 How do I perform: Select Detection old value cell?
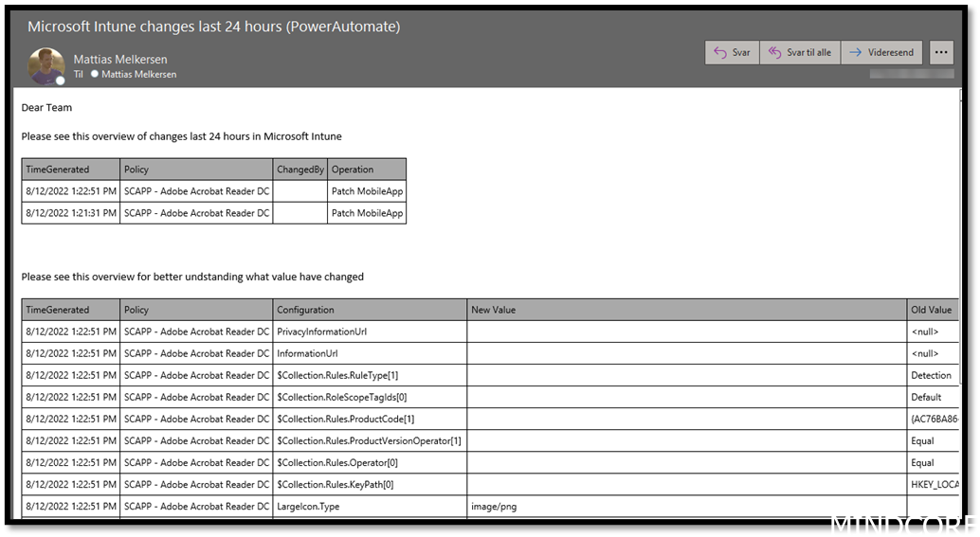click(x=933, y=375)
